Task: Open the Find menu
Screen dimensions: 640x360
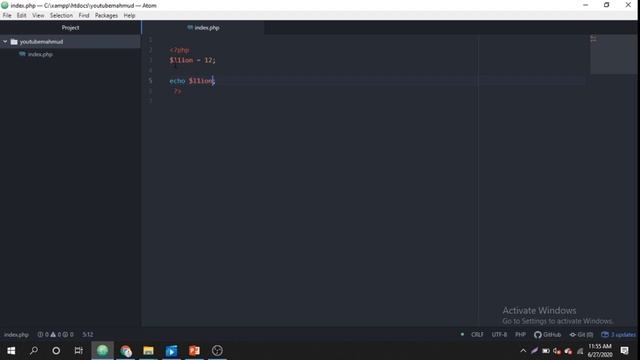Action: [x=84, y=16]
